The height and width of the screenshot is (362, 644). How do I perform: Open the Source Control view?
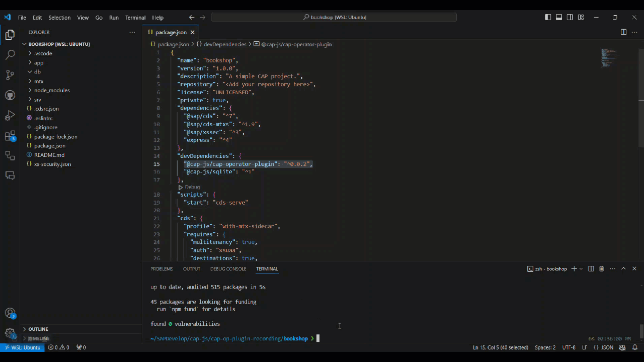[10, 75]
